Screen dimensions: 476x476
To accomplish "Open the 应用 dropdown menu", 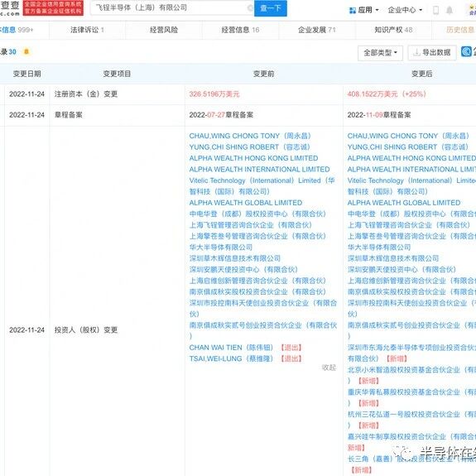I will coord(364,10).
